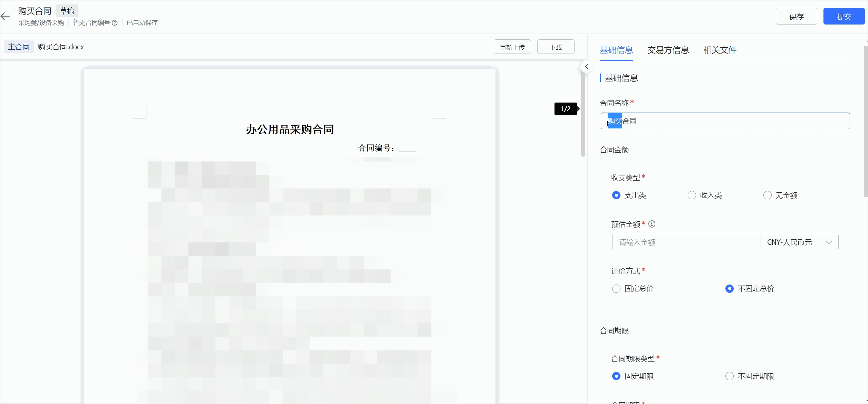This screenshot has width=868, height=404.
Task: Submit the contract with 提交
Action: [x=844, y=17]
